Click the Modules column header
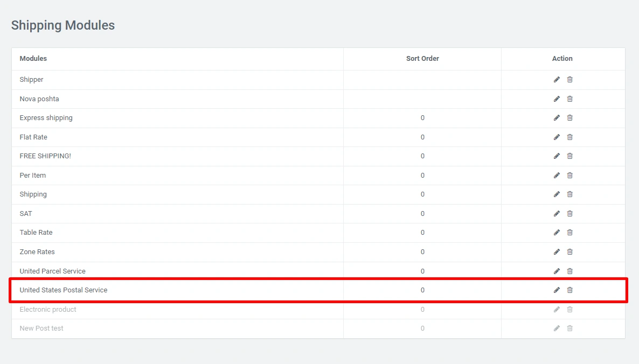 33,59
